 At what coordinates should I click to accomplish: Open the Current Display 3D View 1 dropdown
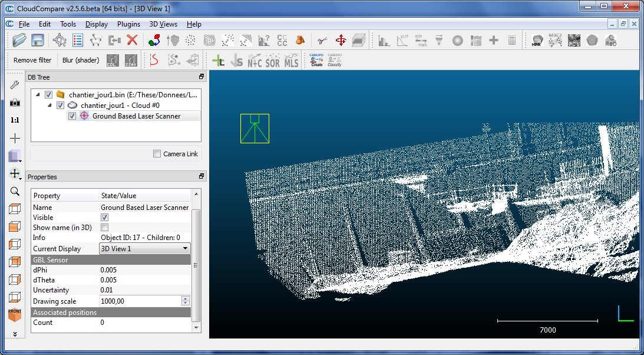pyautogui.click(x=145, y=249)
